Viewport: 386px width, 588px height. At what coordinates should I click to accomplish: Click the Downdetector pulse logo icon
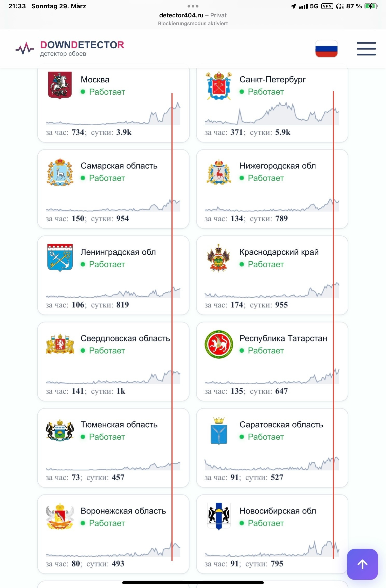click(x=25, y=49)
